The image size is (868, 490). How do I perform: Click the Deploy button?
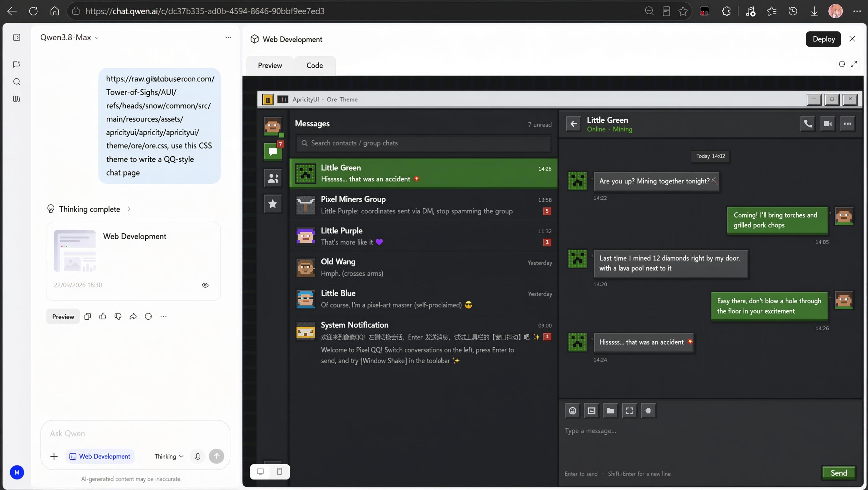tap(823, 39)
